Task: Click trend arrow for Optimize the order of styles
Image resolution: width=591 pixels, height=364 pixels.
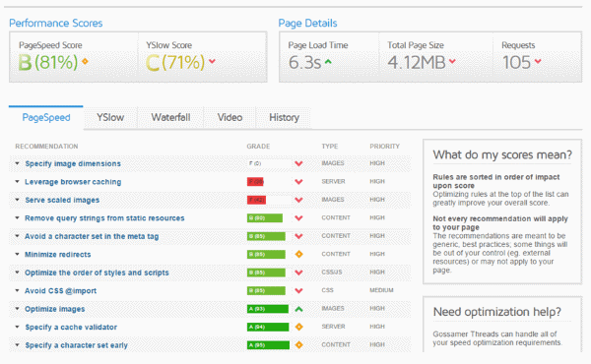Action: point(298,273)
